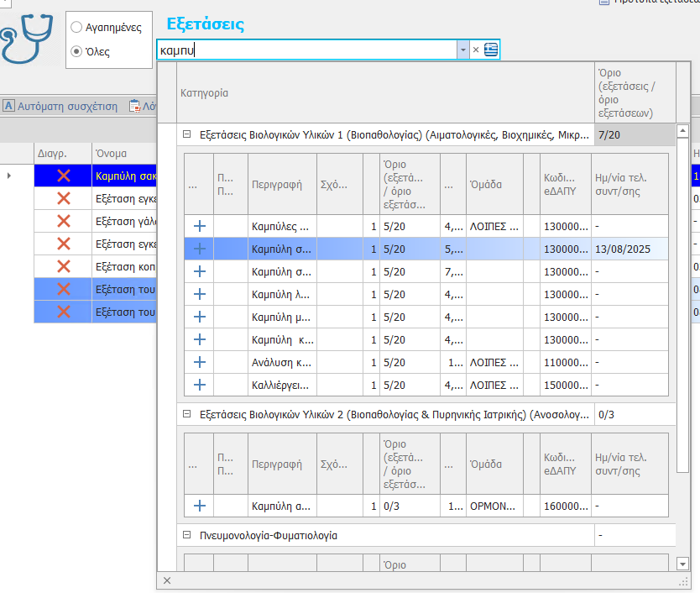Select the Καμπύλη μ... description cell
Screen dimensions: 700x593
[x=282, y=317]
